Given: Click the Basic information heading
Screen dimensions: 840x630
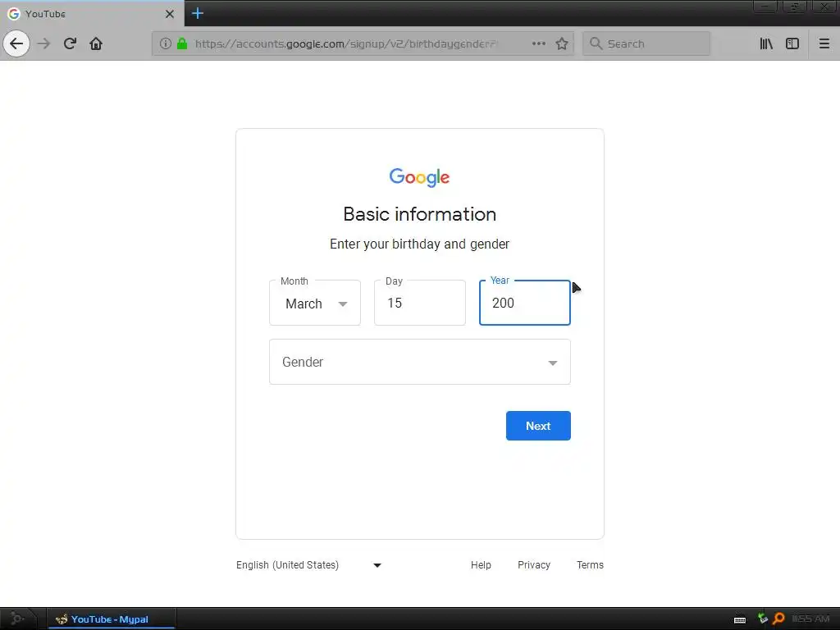Looking at the screenshot, I should pyautogui.click(x=419, y=214).
